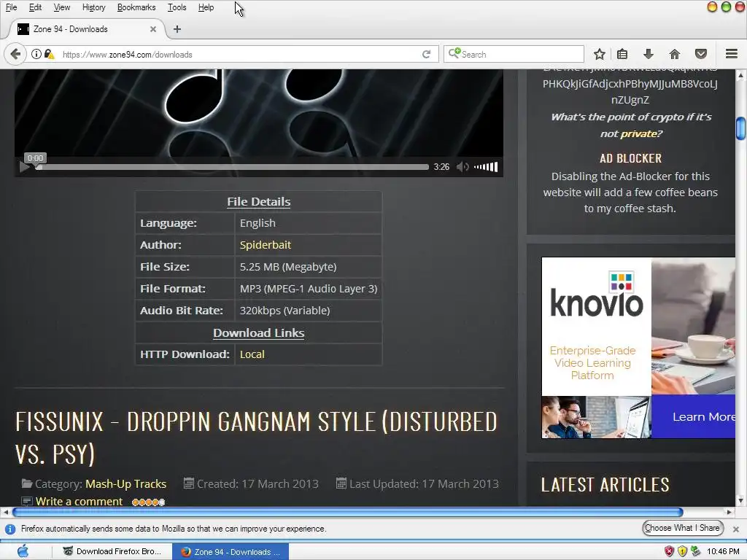Switch to Download Firefox Bro... taskbar window
The image size is (747, 560).
[x=112, y=551]
